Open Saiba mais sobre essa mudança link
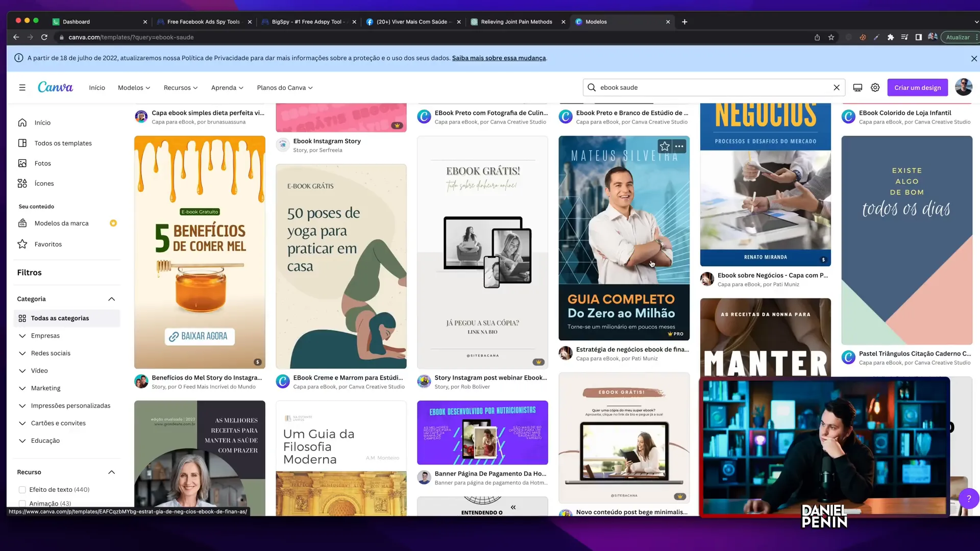980x551 pixels. 499,58
